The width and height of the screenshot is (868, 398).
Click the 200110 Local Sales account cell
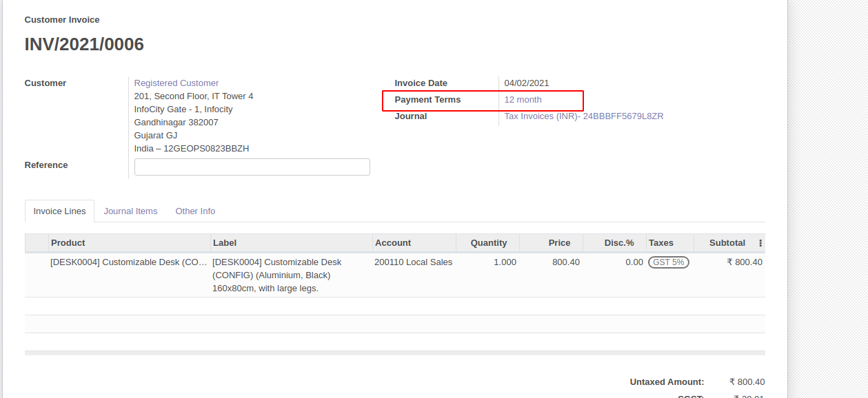pyautogui.click(x=414, y=262)
